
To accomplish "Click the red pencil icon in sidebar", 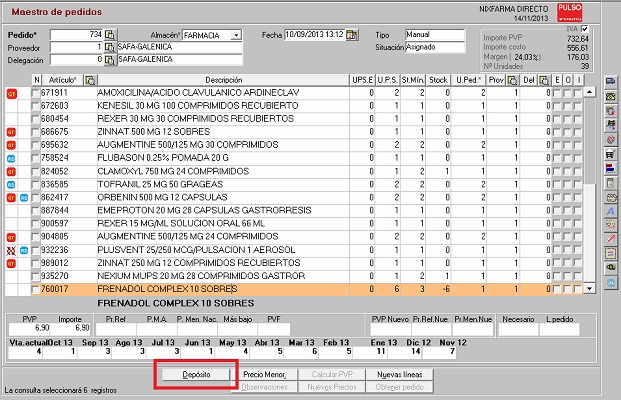I will [610, 239].
